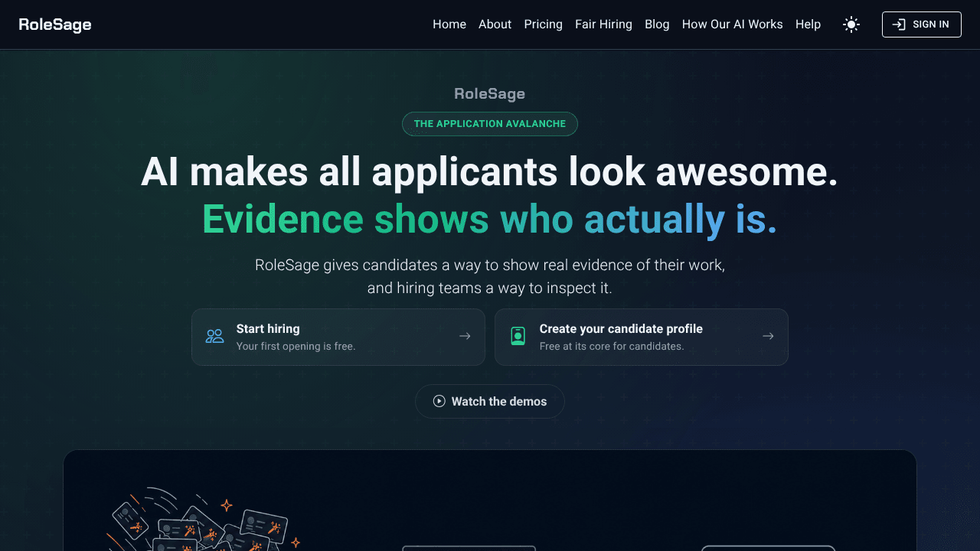The height and width of the screenshot is (551, 980).
Task: Click "AI makes all applicants look awesome." heading
Action: tap(490, 171)
